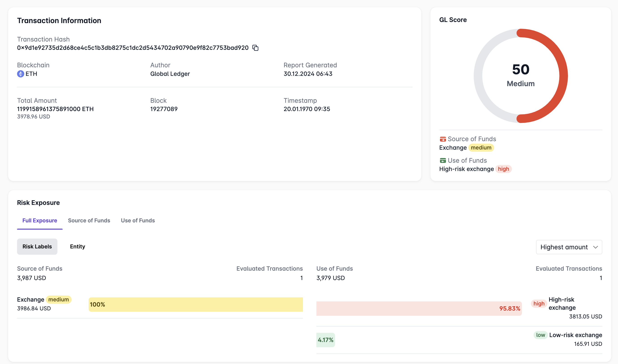Open the Highest amount sort dropdown
Image resolution: width=618 pixels, height=364 pixels.
pos(564,247)
